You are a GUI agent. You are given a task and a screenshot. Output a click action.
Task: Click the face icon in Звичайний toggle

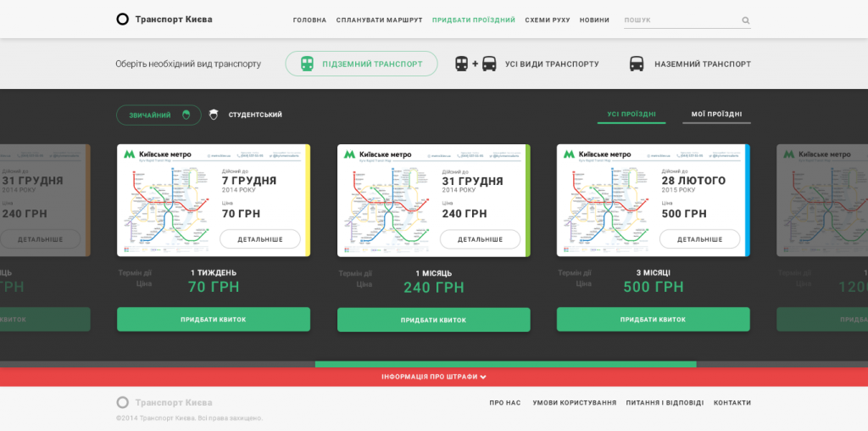[186, 115]
